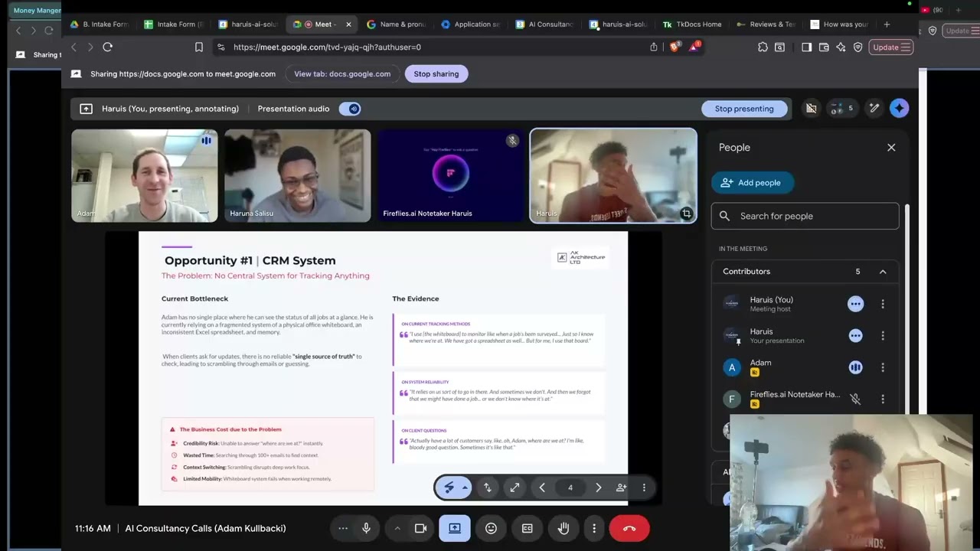Image resolution: width=980 pixels, height=551 pixels.
Task: Expand annotation tool options arrow
Action: point(465,487)
